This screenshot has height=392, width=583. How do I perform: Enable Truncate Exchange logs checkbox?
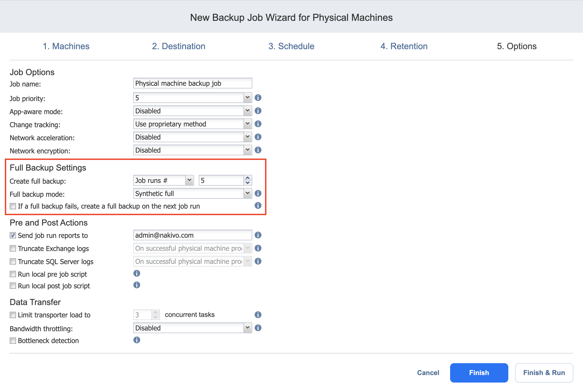(13, 249)
